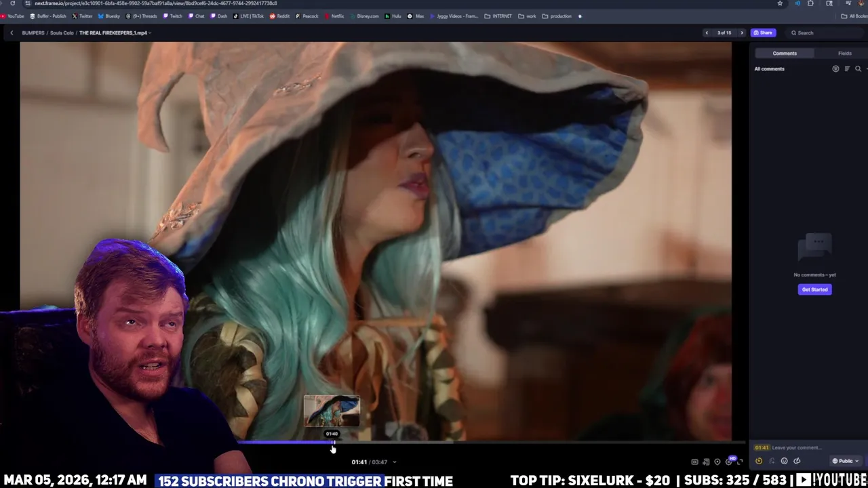Open the Buffer - Publish bookmark

point(48,16)
